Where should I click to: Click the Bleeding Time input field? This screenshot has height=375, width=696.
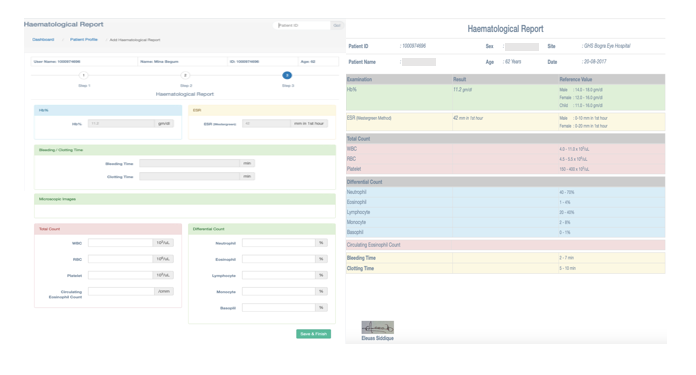[x=190, y=163]
